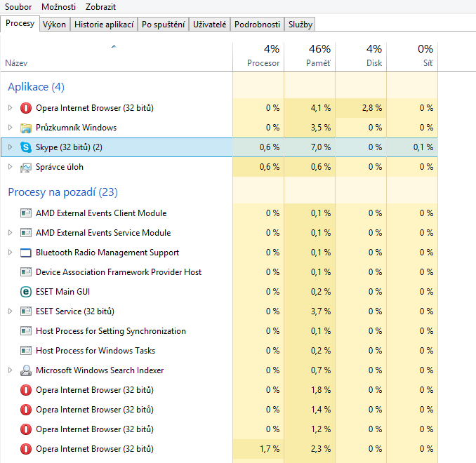
Task: Click Opera icon in the Aplikace group
Action: [x=26, y=108]
